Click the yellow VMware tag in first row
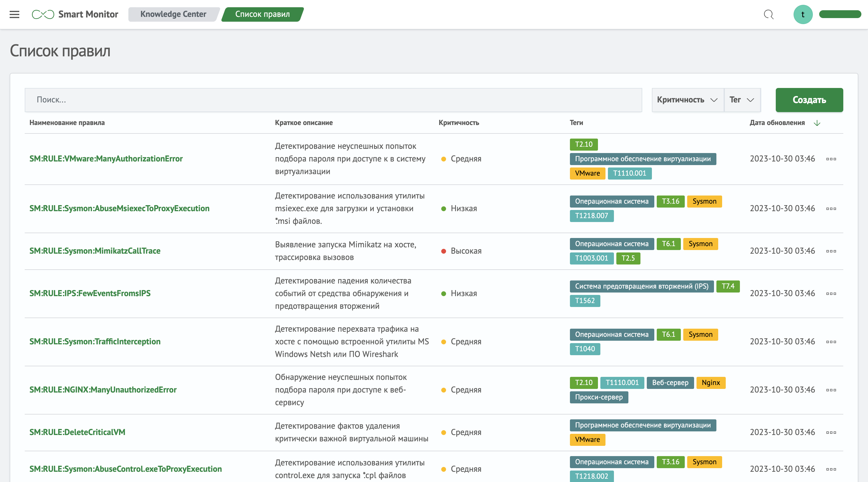Screen dimensions: 868x482 pos(587,173)
